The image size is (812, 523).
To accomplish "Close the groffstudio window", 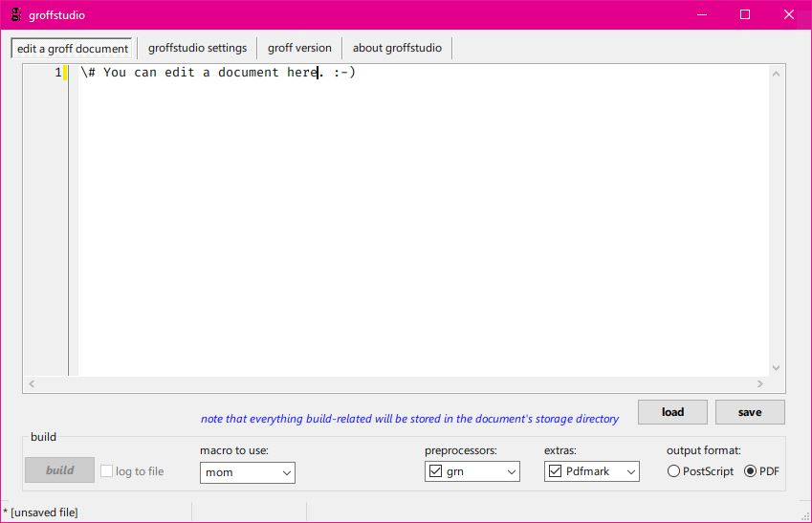I will [x=789, y=14].
